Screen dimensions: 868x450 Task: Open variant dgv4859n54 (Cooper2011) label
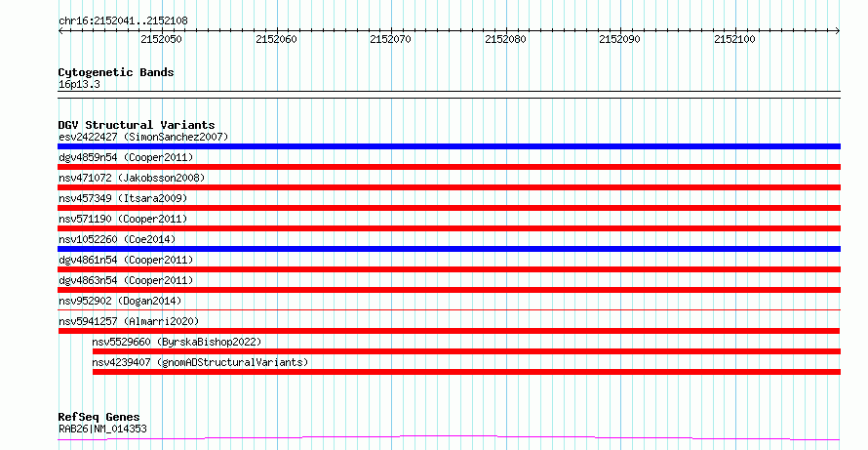[126, 157]
